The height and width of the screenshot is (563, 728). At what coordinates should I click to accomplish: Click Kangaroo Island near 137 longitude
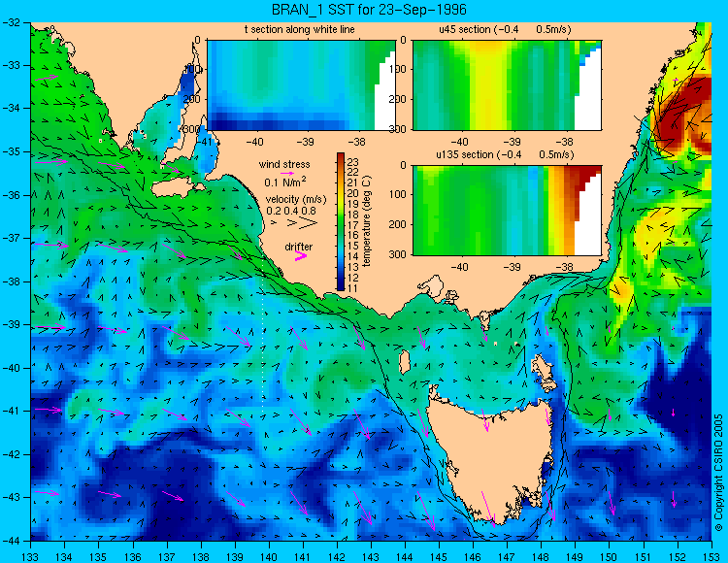pos(175,188)
